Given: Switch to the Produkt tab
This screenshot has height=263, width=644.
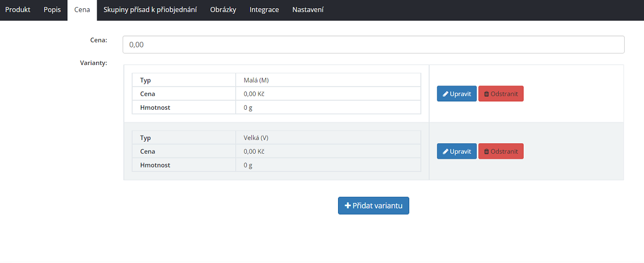Looking at the screenshot, I should [x=18, y=10].
